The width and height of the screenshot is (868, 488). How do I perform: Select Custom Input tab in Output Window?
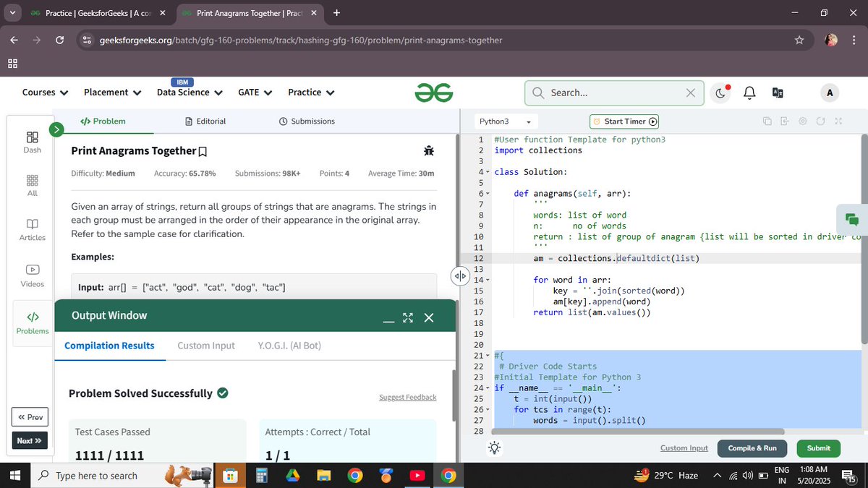[206, 346]
